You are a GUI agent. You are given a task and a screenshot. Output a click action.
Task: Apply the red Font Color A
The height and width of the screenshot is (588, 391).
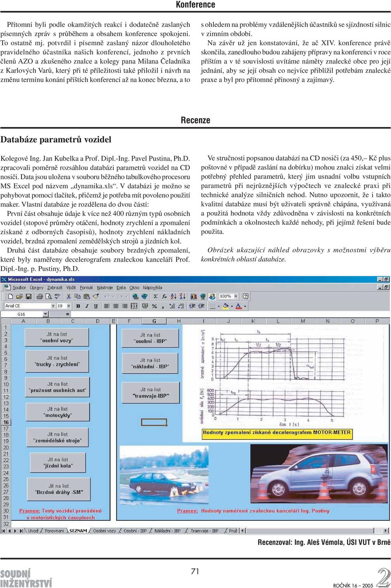[238, 306]
